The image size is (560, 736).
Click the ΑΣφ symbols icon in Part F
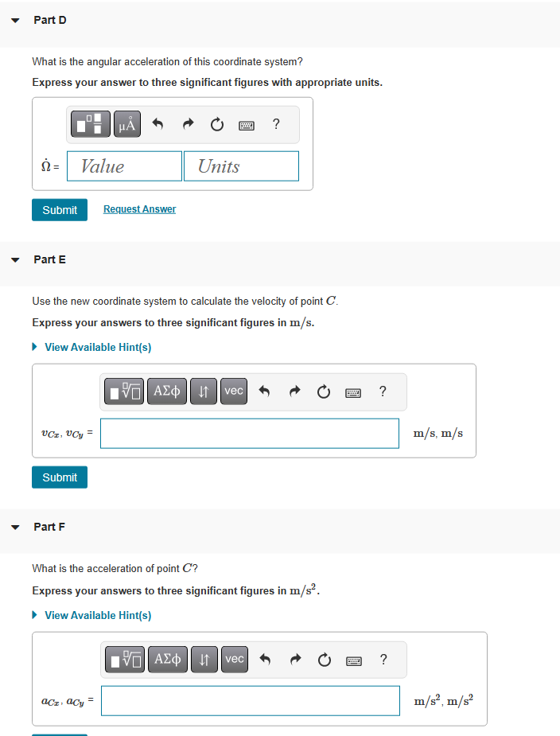coord(167,659)
